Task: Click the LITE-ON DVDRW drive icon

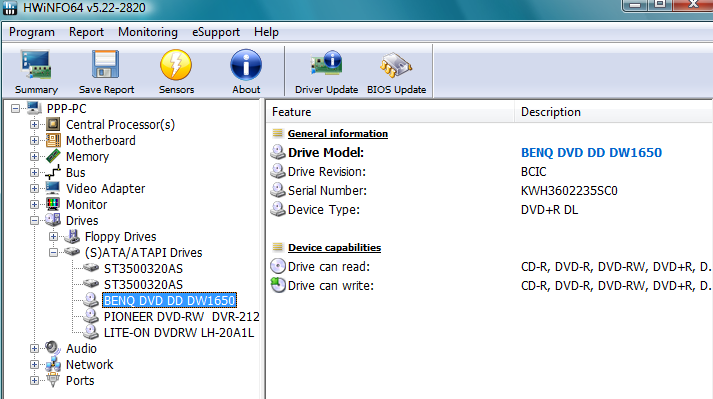Action: pyautogui.click(x=91, y=332)
